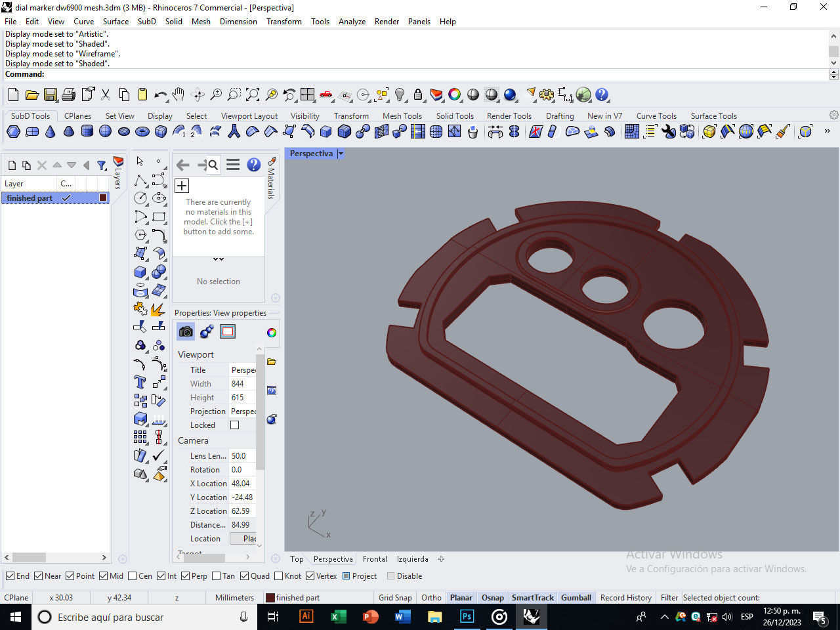Toggle the Point osnap checkbox

click(70, 576)
